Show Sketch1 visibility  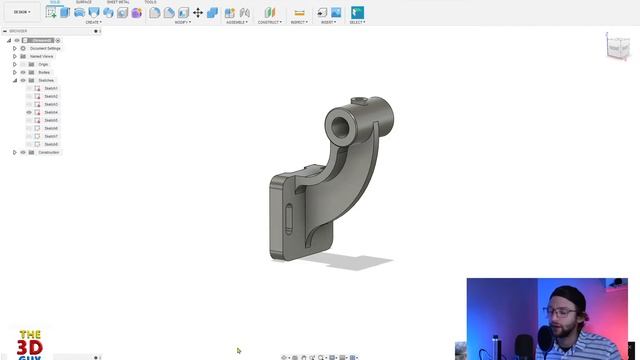tap(29, 88)
